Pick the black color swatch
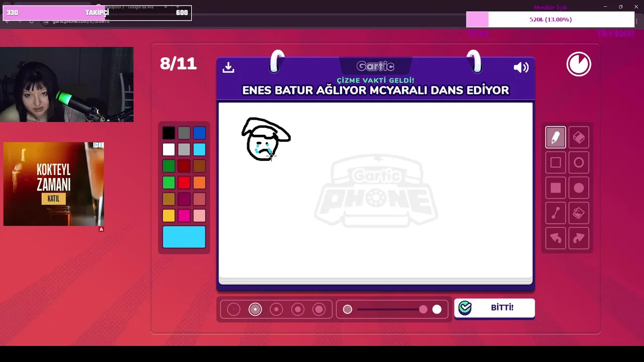The width and height of the screenshot is (644, 362). pos(169,133)
